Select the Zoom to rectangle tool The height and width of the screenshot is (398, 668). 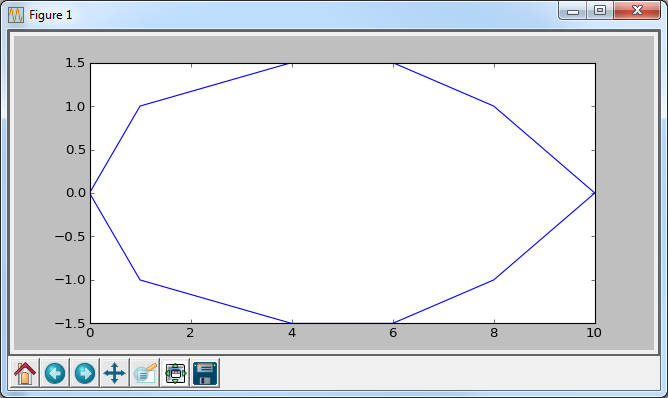(x=145, y=373)
